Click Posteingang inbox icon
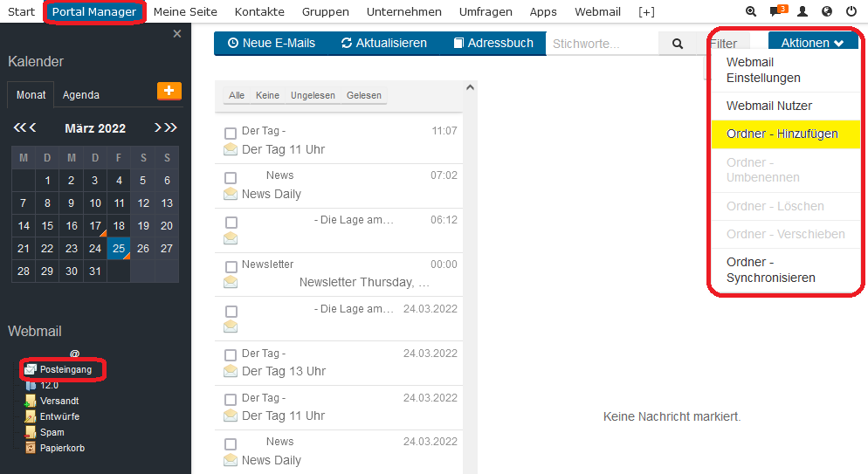Viewport: 868px width, 474px height. click(31, 369)
